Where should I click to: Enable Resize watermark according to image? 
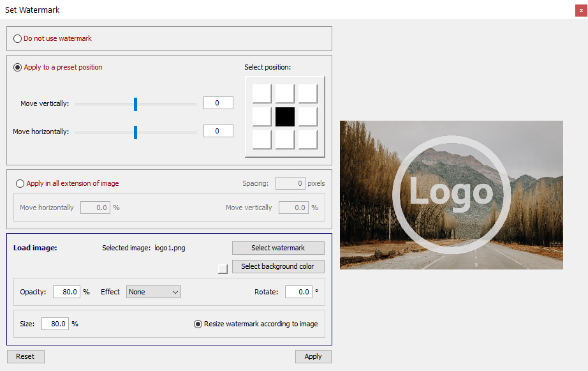pos(198,324)
